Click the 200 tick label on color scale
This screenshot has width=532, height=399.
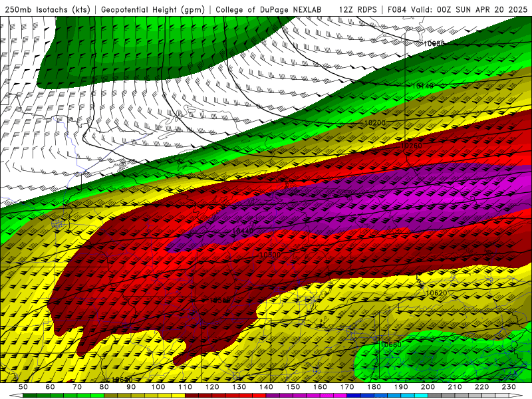pyautogui.click(x=428, y=387)
